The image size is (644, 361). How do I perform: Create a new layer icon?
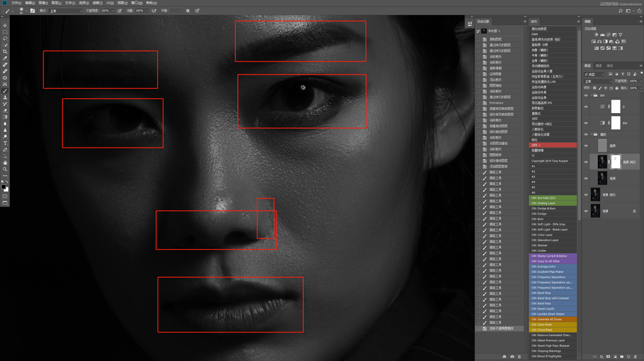coord(629,356)
